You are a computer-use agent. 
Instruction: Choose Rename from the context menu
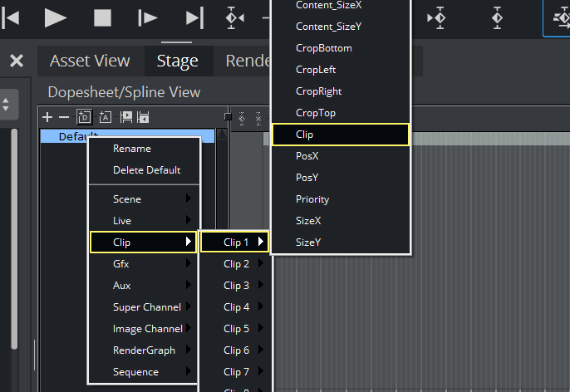pyautogui.click(x=132, y=149)
